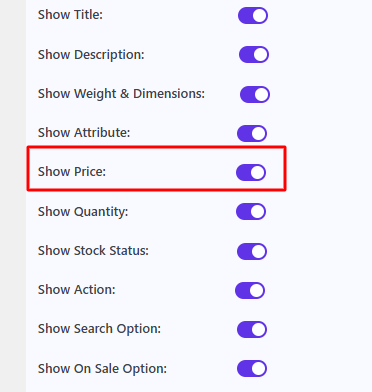The image size is (372, 392).
Task: Click the Show Description label
Action: coord(91,55)
